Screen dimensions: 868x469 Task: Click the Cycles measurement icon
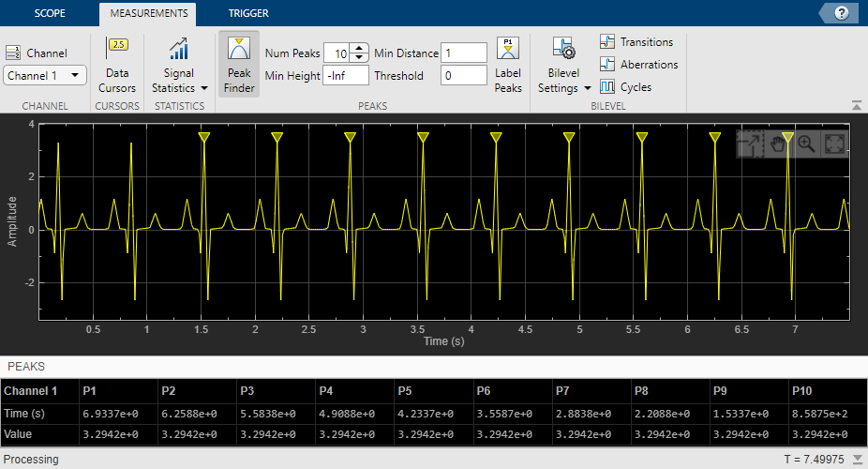[x=607, y=86]
